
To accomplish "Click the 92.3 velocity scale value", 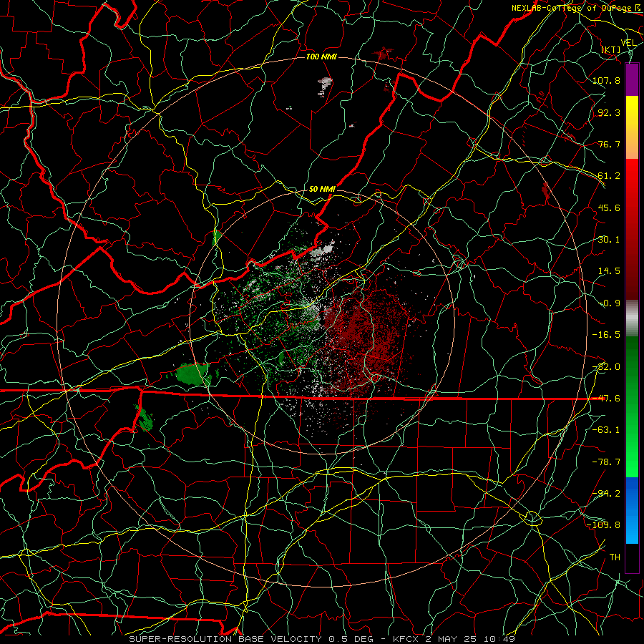I will 609,112.
